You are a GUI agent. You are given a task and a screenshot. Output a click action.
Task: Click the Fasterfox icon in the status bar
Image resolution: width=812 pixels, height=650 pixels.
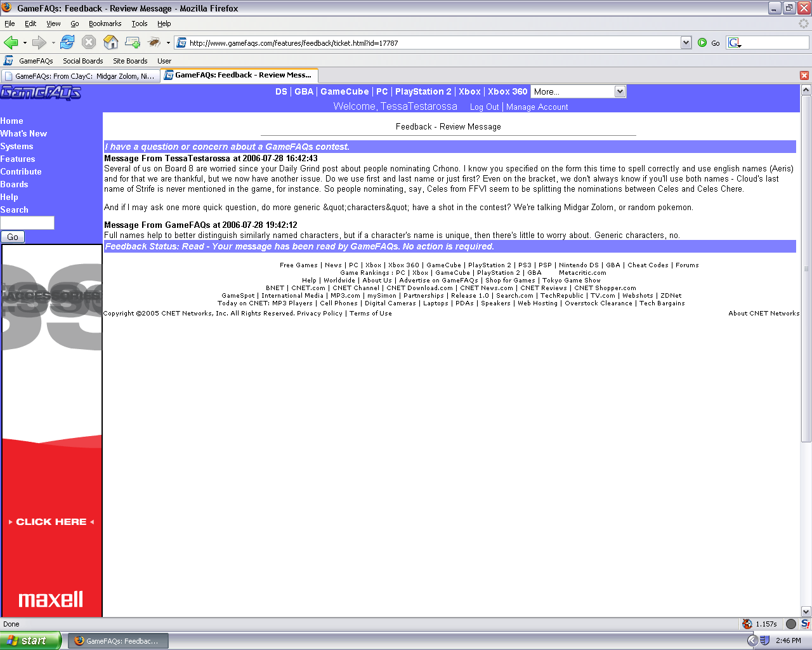[747, 624]
